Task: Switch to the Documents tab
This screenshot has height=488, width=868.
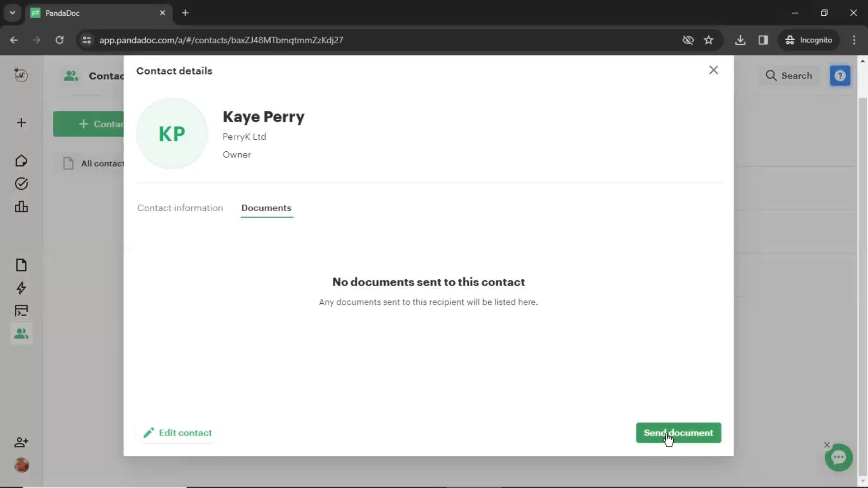Action: tap(266, 208)
